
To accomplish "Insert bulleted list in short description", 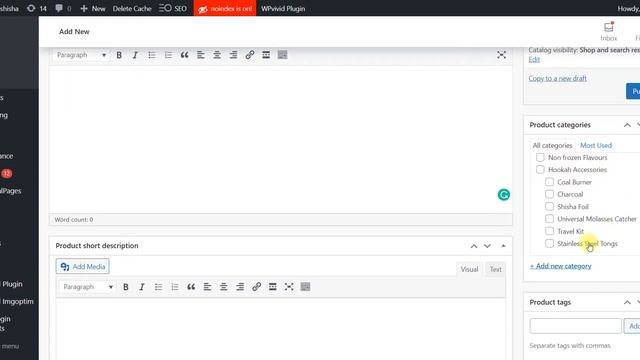I will (158, 287).
